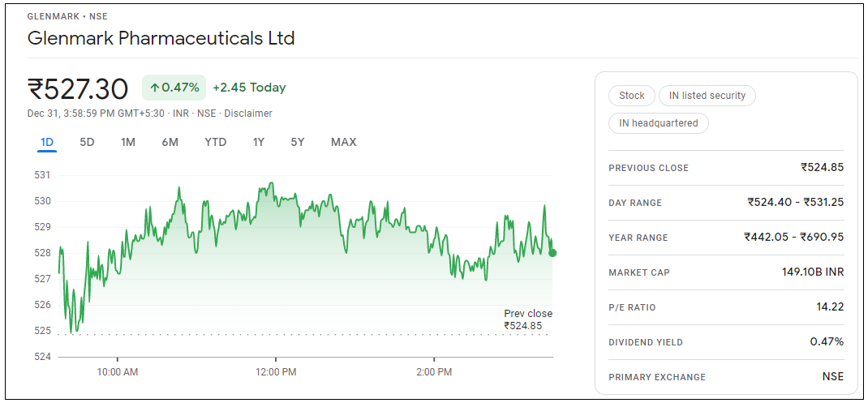This screenshot has width=868, height=403.
Task: Select the YTD range tab
Action: click(x=215, y=142)
